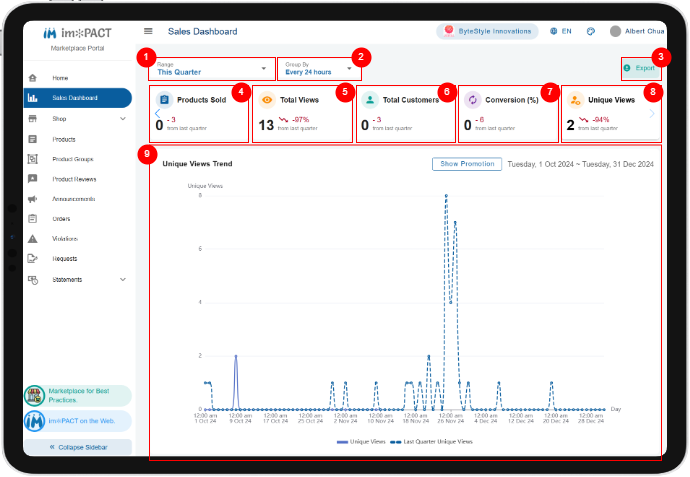
Task: Click the Total Customers person icon
Action: click(370, 100)
